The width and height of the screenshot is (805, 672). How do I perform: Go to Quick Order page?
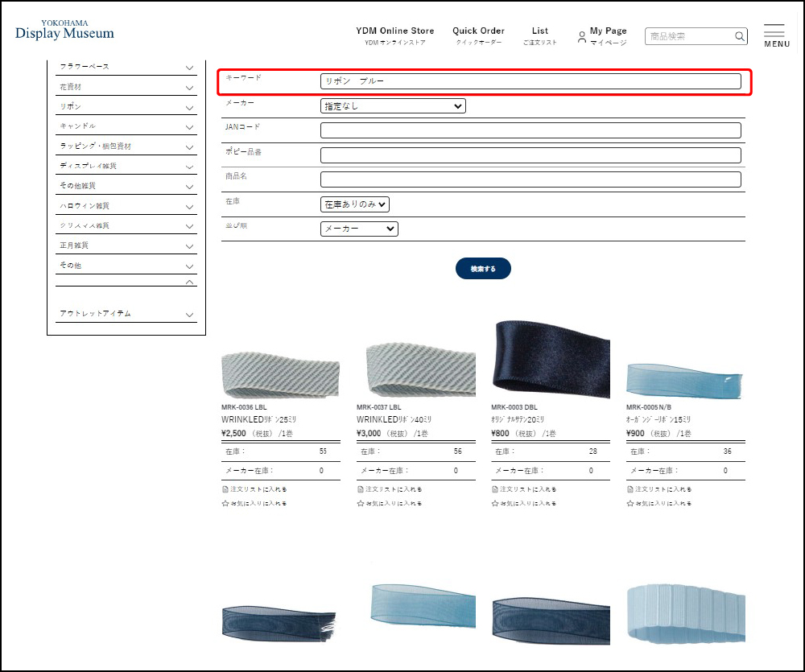(x=478, y=35)
